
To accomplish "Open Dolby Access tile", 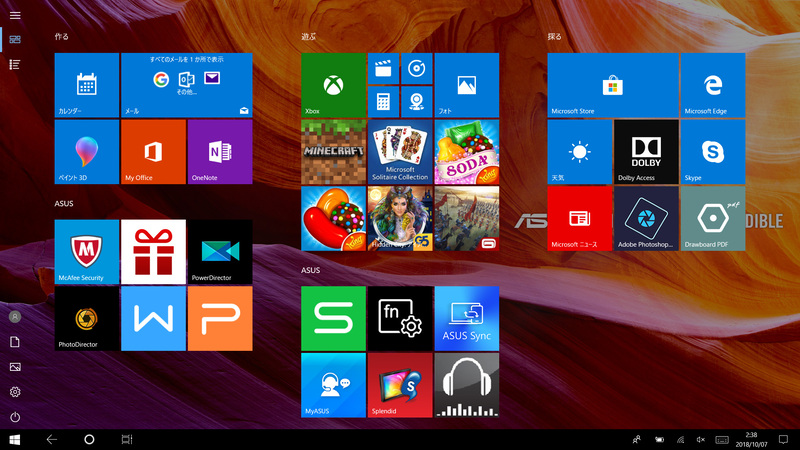I will click(x=646, y=152).
